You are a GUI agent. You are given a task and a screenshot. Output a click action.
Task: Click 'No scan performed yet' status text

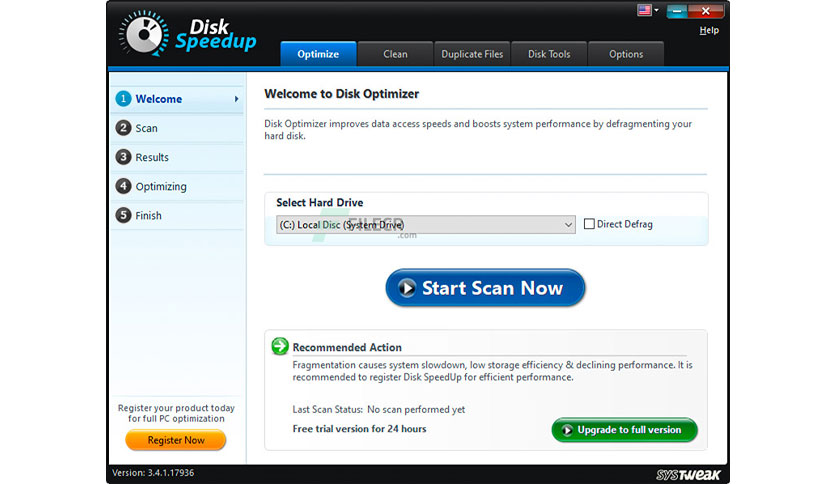[416, 409]
